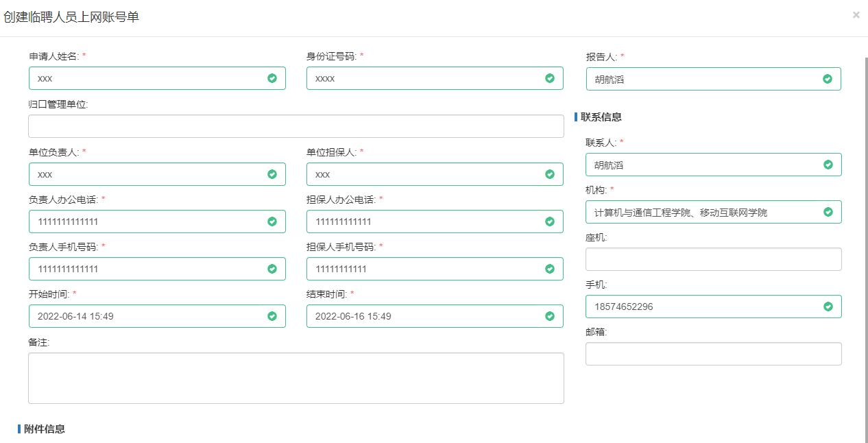Click the empty 邮箱 input field
This screenshot has height=443, width=868.
713,354
